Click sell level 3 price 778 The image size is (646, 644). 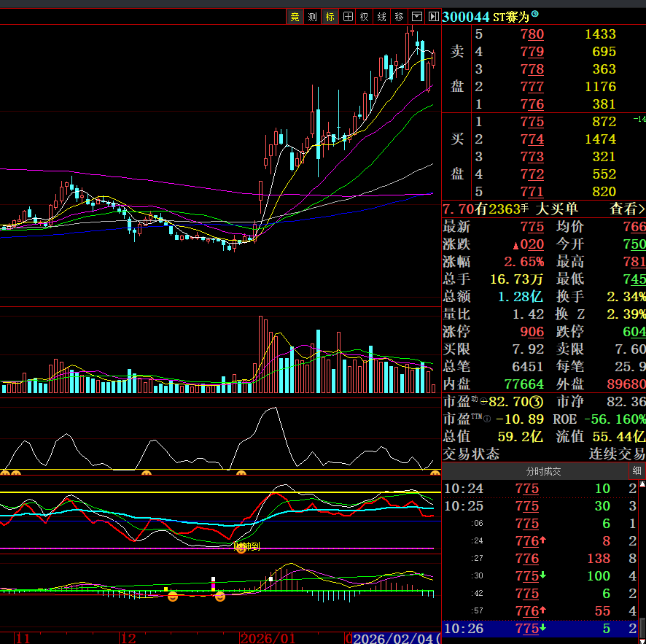[x=532, y=69]
